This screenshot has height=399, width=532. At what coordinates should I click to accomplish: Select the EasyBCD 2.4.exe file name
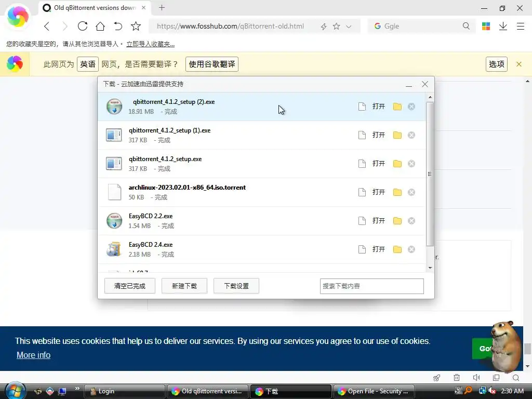(151, 245)
